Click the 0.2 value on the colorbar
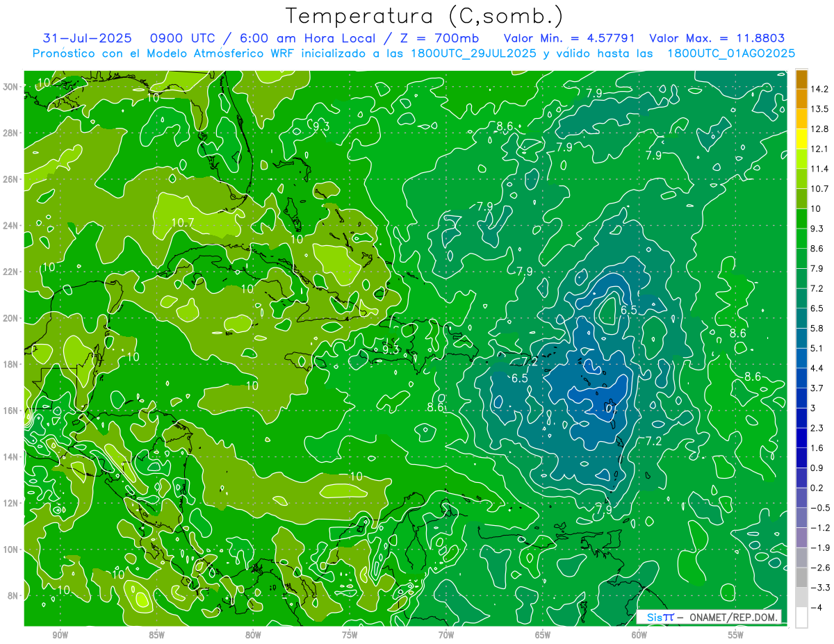The height and width of the screenshot is (644, 834). tap(817, 487)
